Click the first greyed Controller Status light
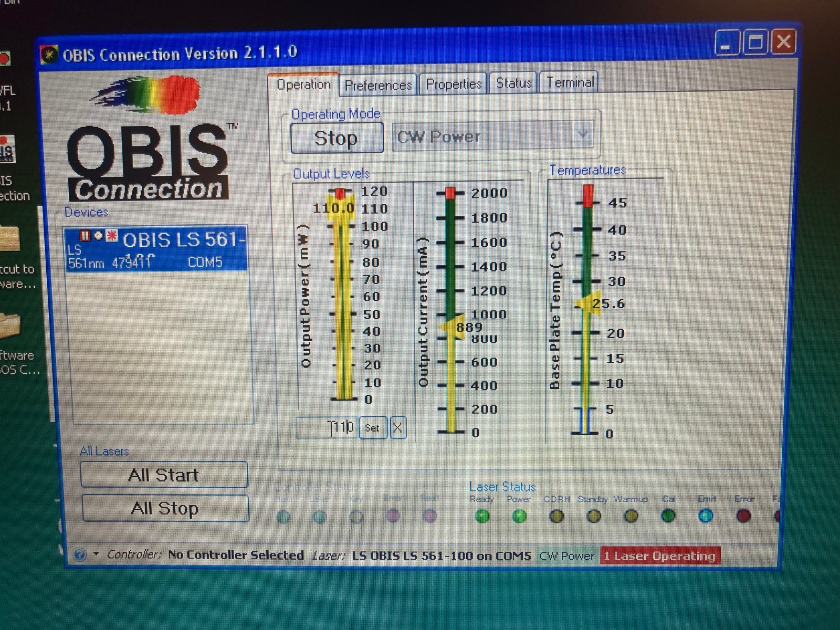The image size is (840, 630). tap(283, 518)
